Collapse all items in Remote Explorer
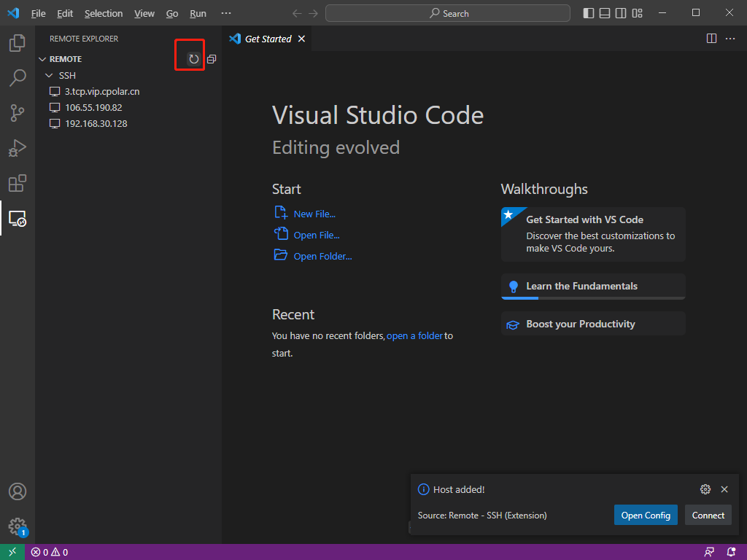 coord(212,59)
